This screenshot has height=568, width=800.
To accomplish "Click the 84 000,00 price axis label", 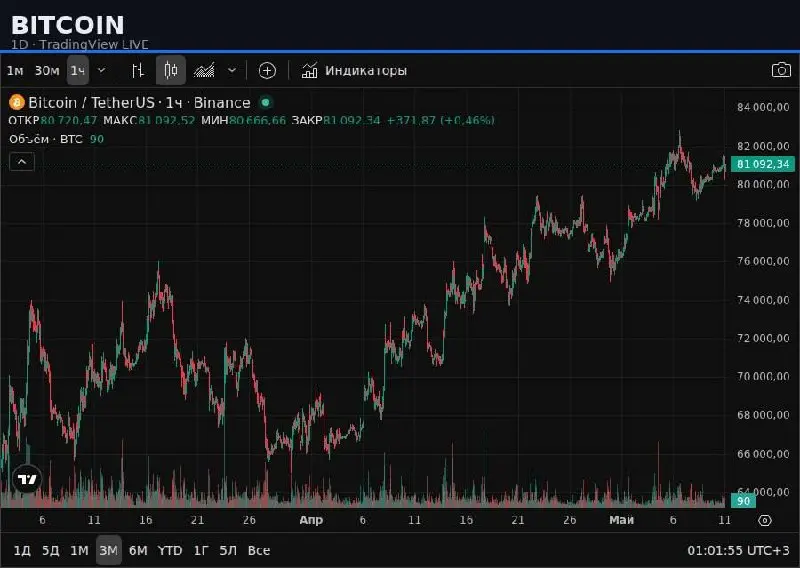I will 763,107.
